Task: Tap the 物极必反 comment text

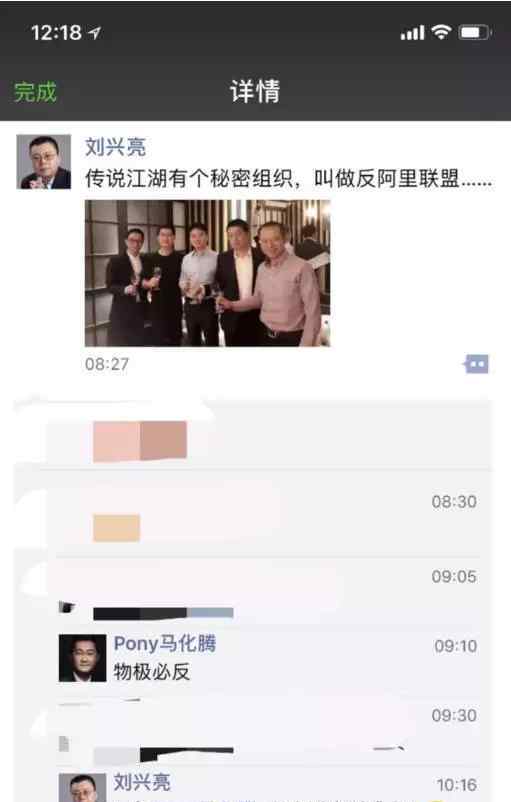Action: coord(151,672)
